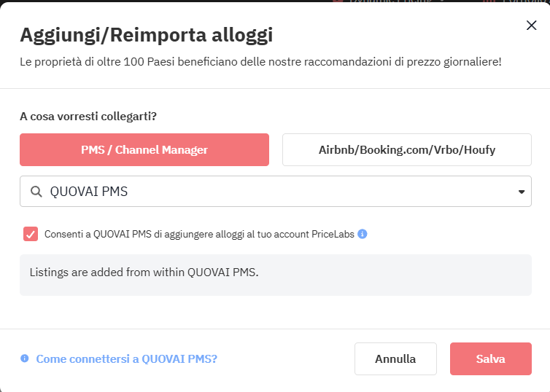Expand the PMS list dropdown arrow

click(x=522, y=192)
